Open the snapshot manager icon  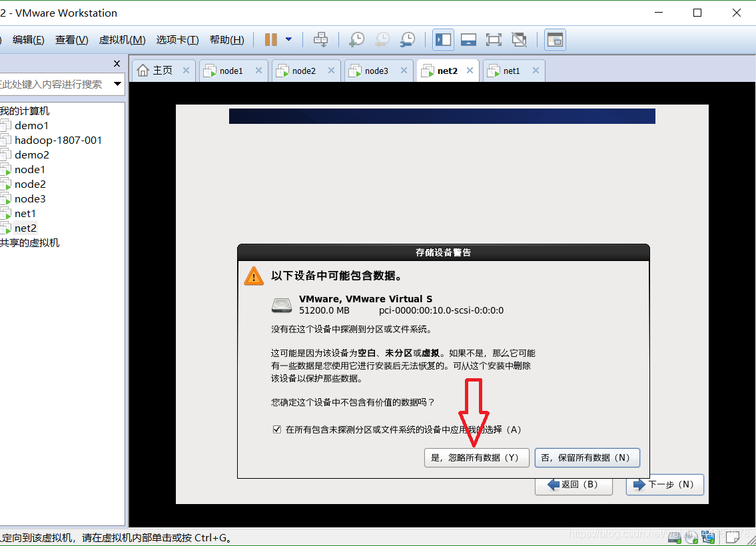(x=408, y=39)
